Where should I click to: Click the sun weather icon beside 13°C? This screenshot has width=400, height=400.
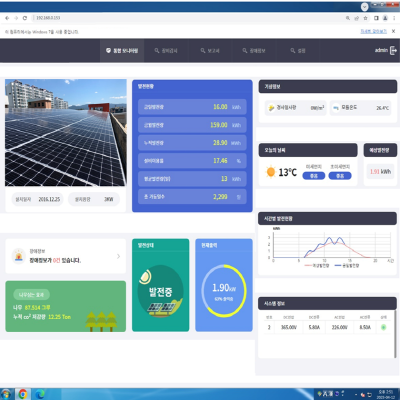271,172
